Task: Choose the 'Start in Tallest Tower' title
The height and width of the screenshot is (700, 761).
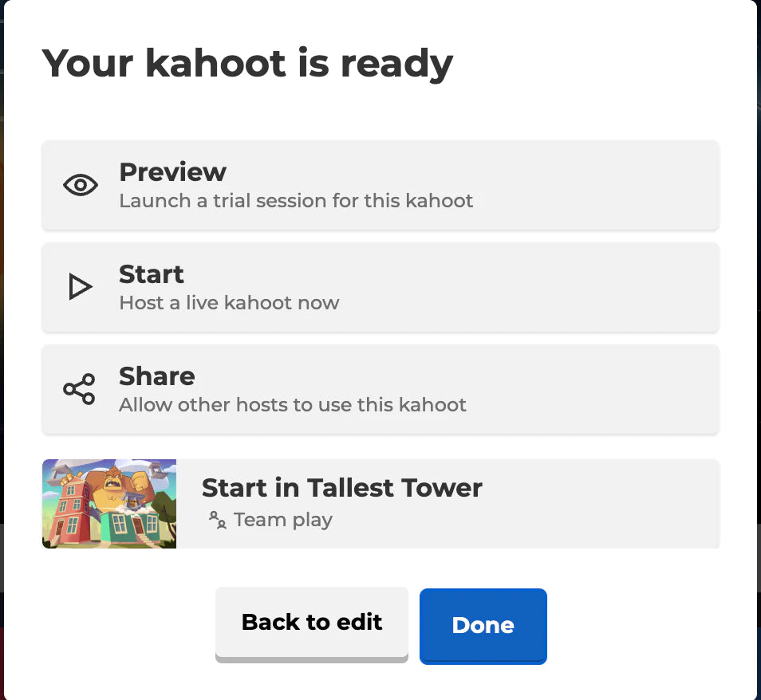Action: (341, 488)
